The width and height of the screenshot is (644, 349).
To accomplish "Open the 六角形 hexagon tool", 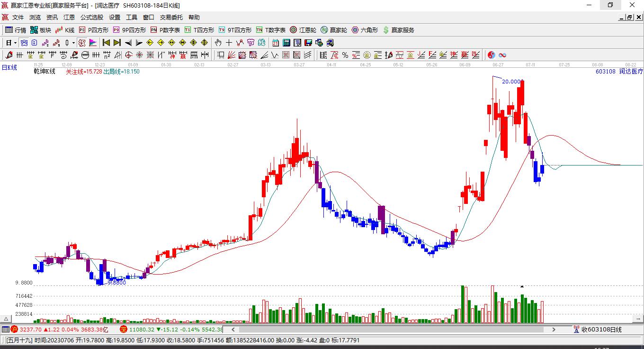I will click(x=365, y=30).
